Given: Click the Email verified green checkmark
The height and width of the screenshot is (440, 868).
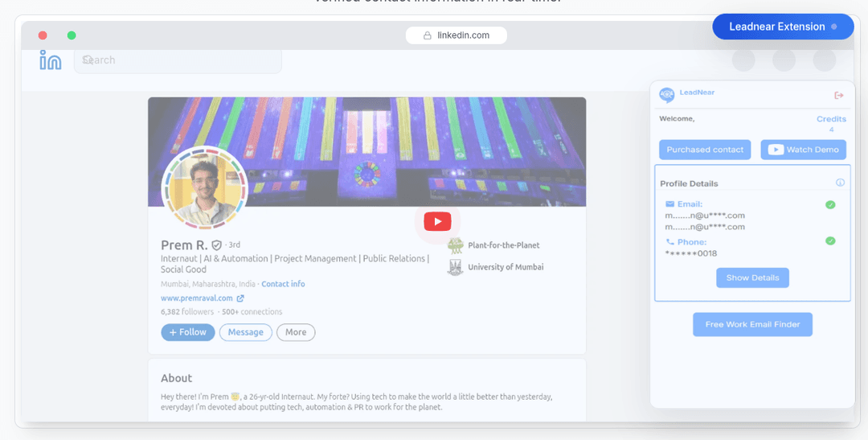Looking at the screenshot, I should [829, 204].
